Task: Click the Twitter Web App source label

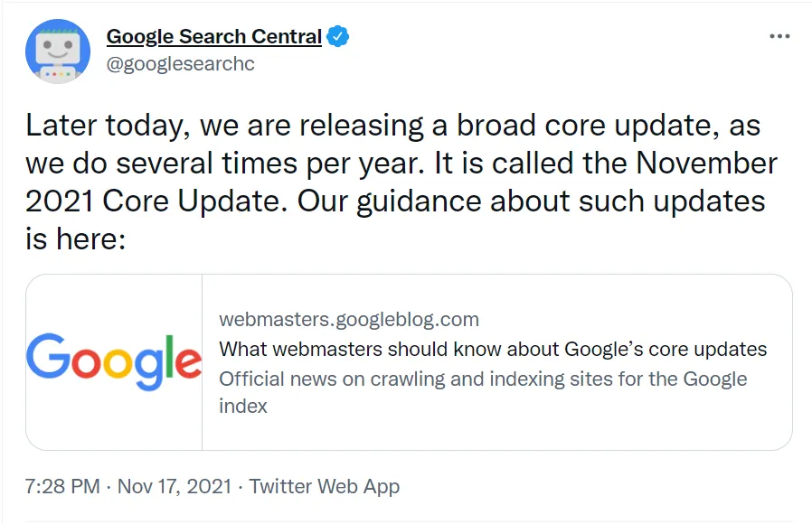Action: [x=324, y=486]
